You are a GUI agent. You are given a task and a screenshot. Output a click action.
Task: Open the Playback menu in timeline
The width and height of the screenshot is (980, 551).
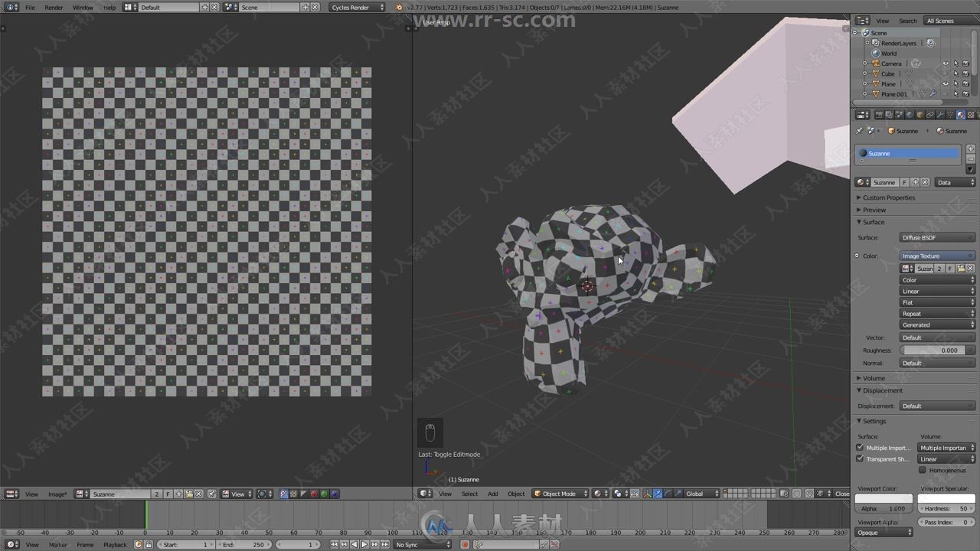point(115,545)
